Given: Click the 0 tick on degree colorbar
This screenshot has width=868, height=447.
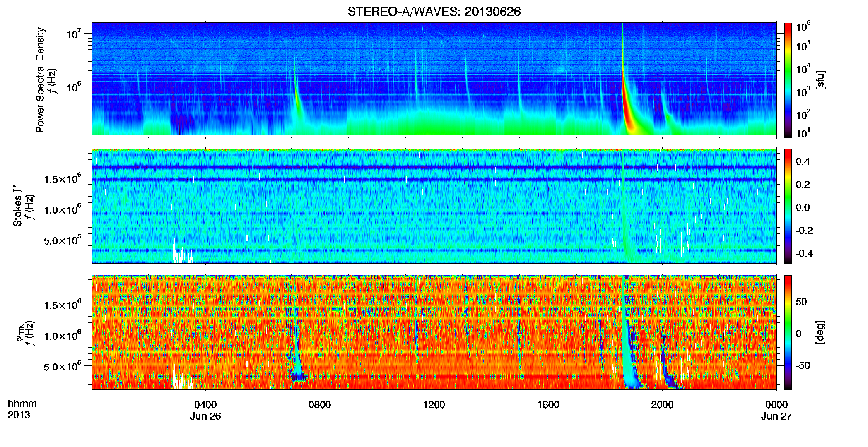Looking at the screenshot, I should pos(798,334).
